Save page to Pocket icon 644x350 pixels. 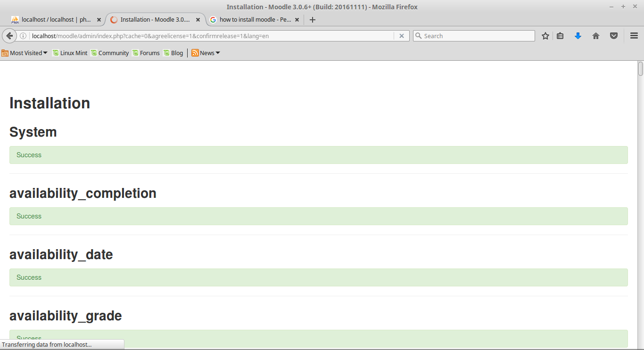click(614, 36)
